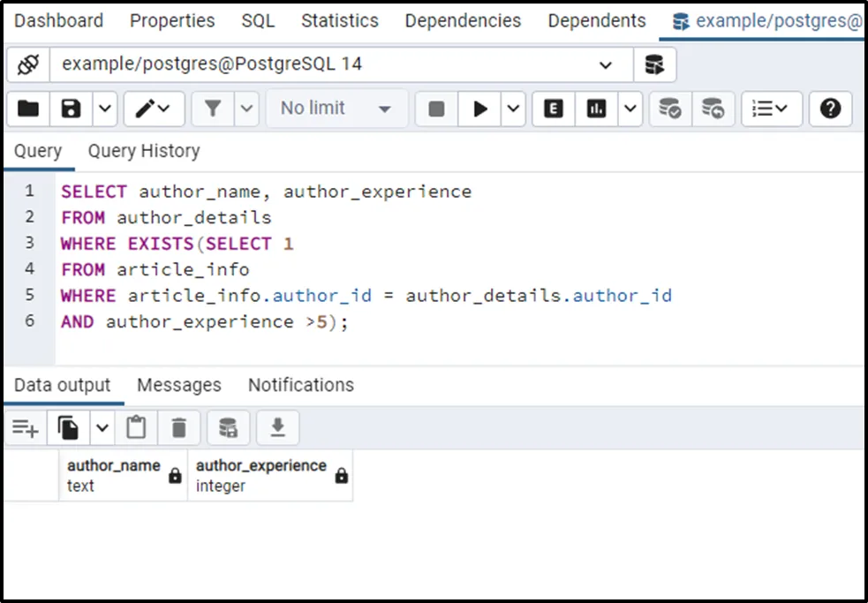This screenshot has height=603, width=868.
Task: Open the copy options dropdown arrow
Action: [x=102, y=428]
